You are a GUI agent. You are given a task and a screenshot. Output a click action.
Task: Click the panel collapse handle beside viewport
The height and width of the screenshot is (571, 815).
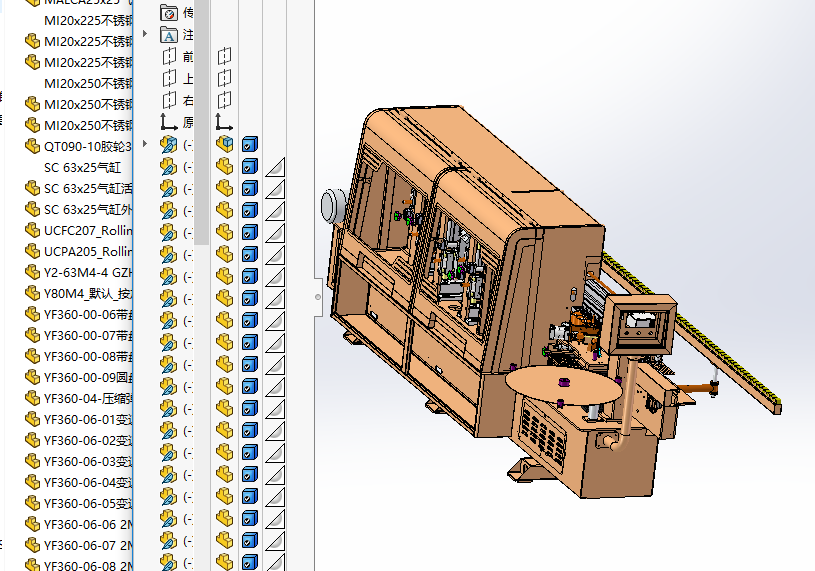tap(318, 297)
